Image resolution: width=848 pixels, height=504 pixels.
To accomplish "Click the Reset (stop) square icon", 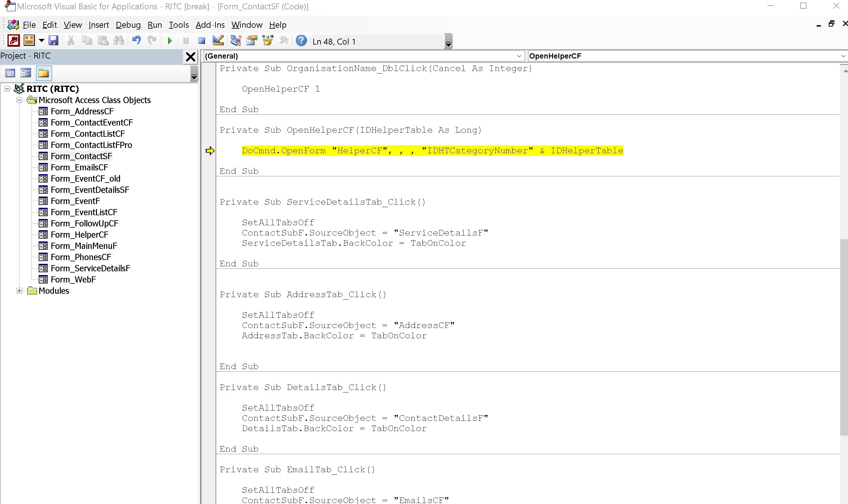I will coord(201,41).
